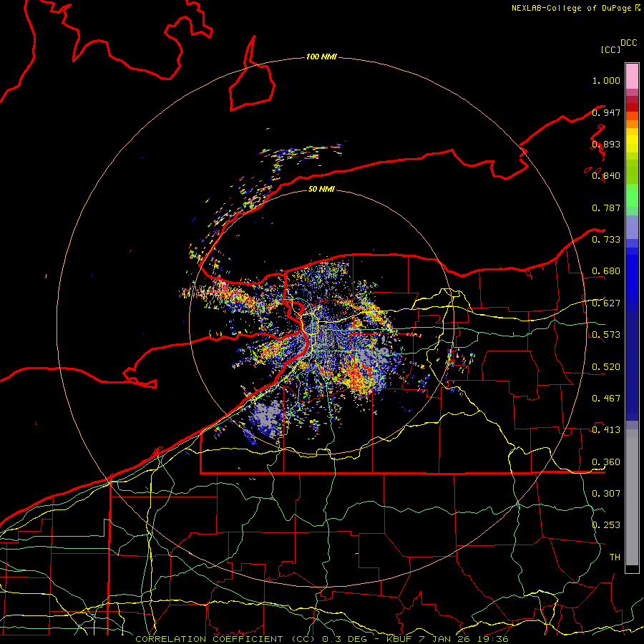Pick the 0.253 scale value
The height and width of the screenshot is (644, 644).
[x=606, y=525]
